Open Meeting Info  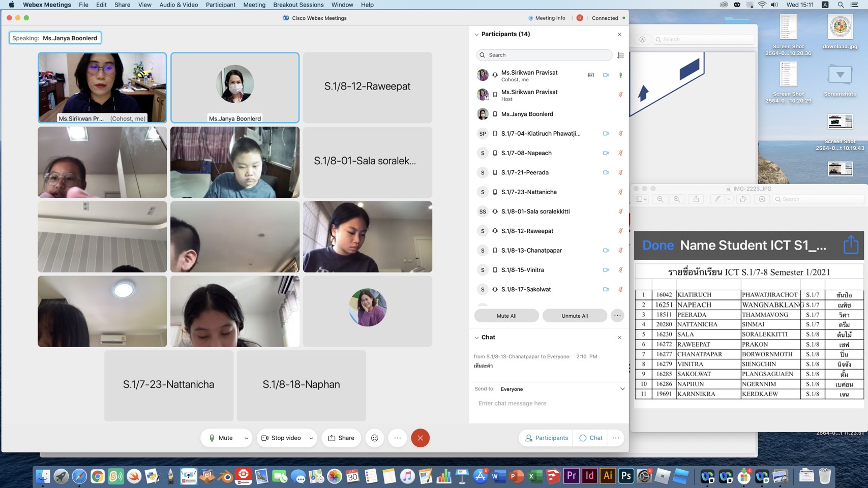click(x=547, y=18)
